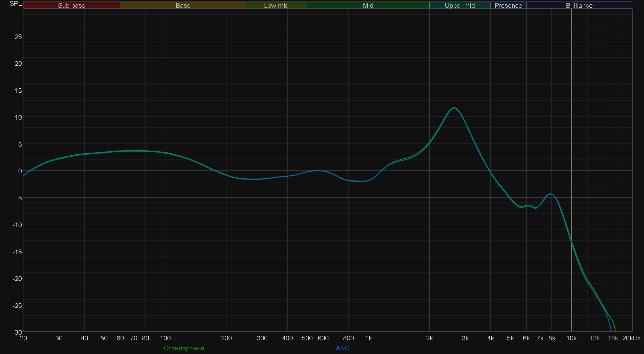Select the Low mid band header

point(276,5)
